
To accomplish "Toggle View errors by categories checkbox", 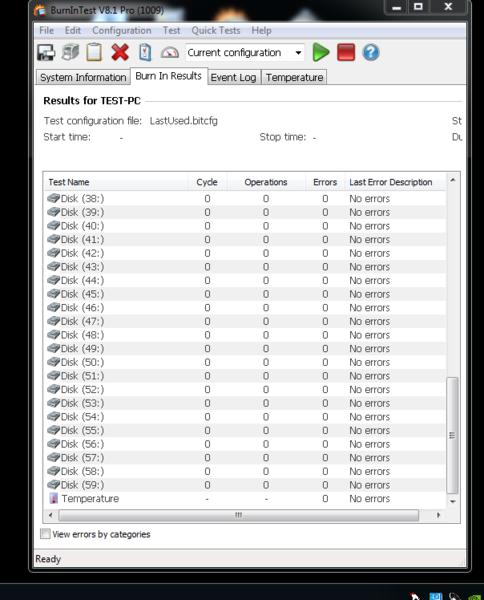I will coord(45,533).
